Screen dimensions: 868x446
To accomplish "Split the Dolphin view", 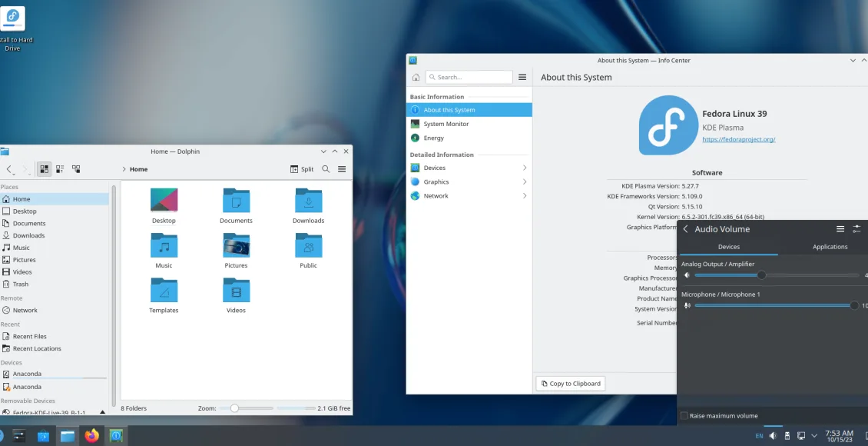I will coord(302,169).
